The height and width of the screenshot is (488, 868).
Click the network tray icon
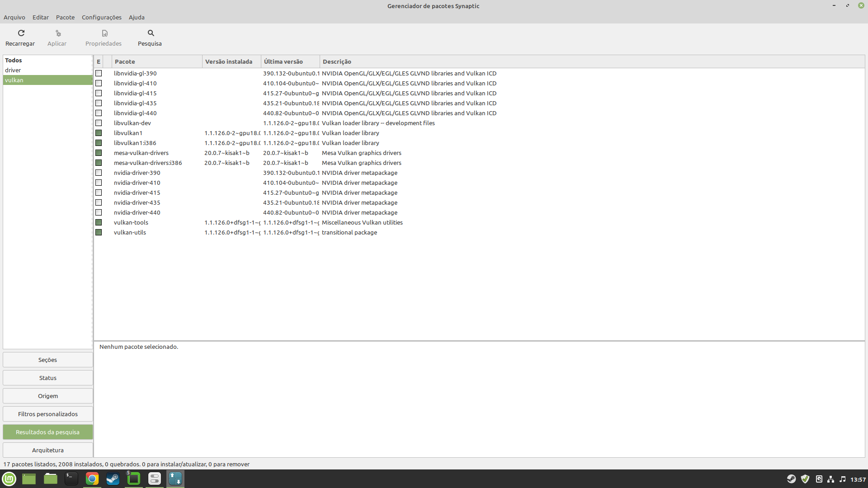[x=831, y=479]
